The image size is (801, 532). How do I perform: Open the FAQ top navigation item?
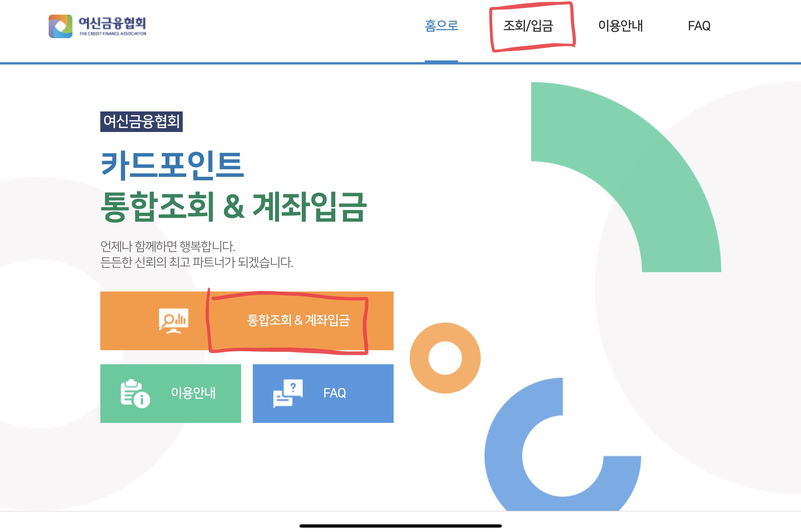click(699, 26)
